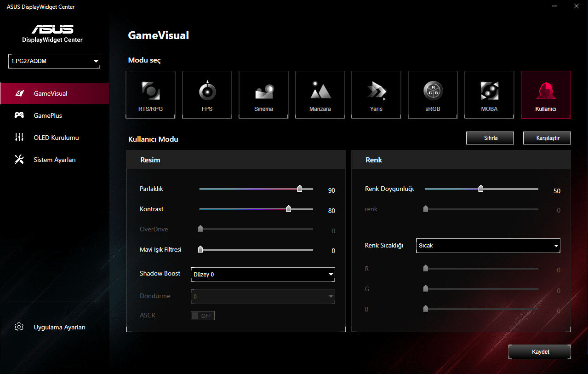
Task: Close the DisplayWidget Center window
Action: [577, 6]
